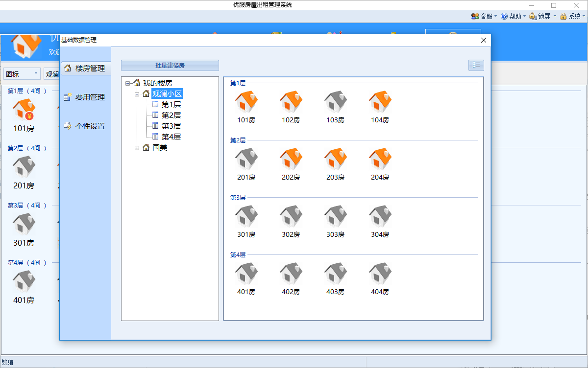This screenshot has height=368, width=588.
Task: Toggle the list view icon button
Action: (x=476, y=65)
